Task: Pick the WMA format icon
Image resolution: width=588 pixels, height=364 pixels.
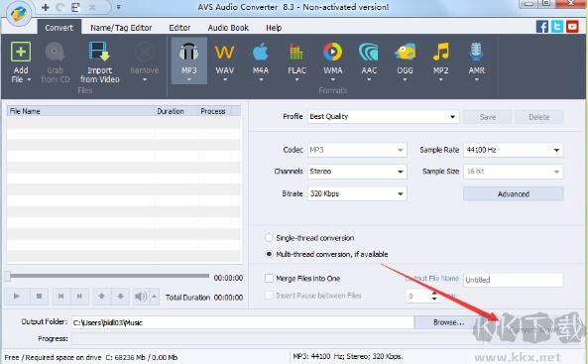Action: click(x=332, y=52)
